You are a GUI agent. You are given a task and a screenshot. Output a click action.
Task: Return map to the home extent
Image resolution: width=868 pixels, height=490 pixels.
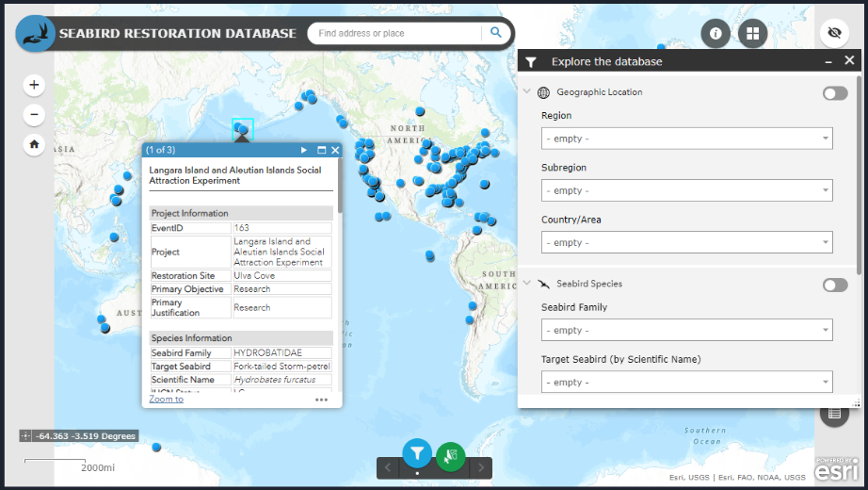tap(34, 145)
